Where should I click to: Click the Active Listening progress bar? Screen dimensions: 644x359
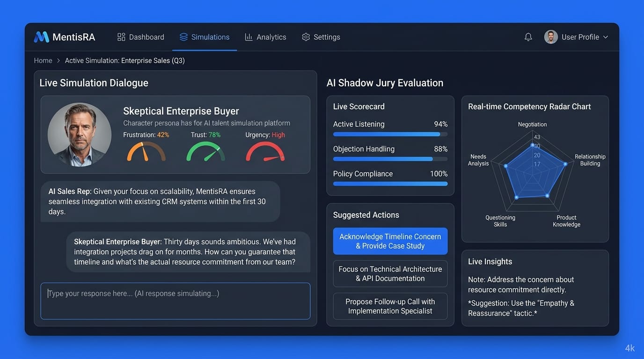(x=390, y=134)
